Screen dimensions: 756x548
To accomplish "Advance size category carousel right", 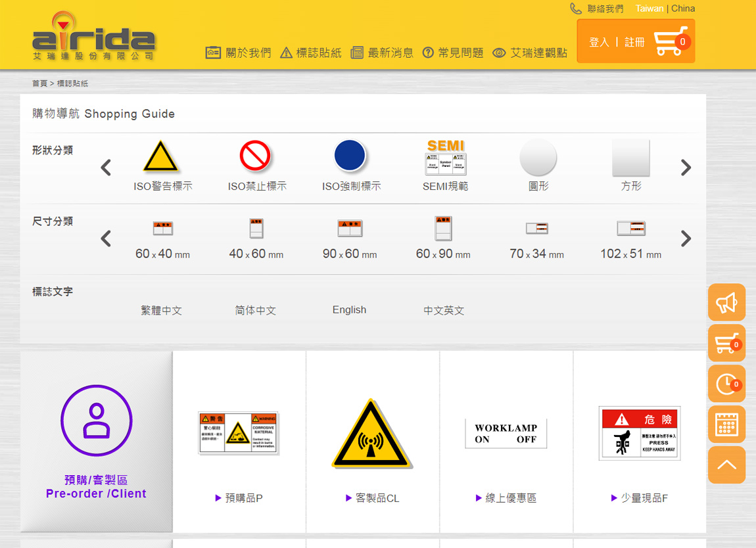I will (686, 239).
